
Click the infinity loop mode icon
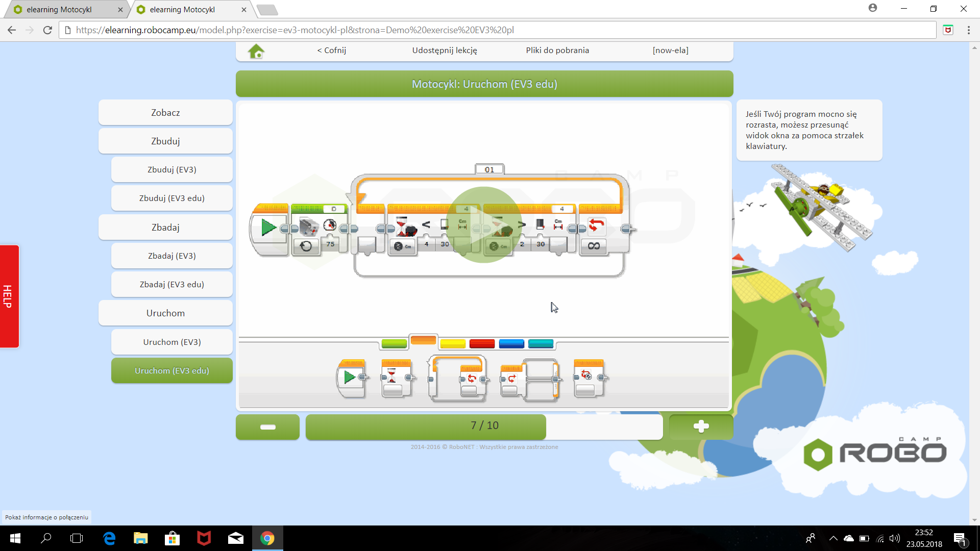[594, 246]
